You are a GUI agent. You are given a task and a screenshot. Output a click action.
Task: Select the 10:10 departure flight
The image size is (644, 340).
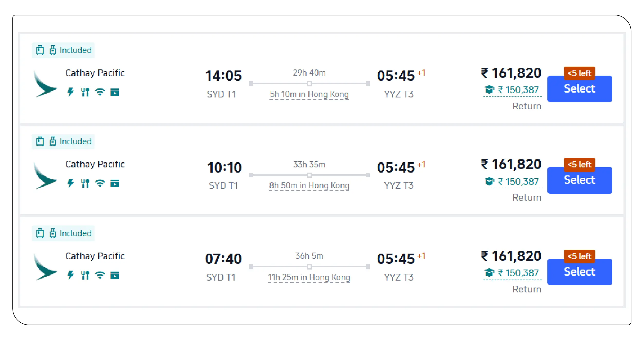click(x=579, y=180)
